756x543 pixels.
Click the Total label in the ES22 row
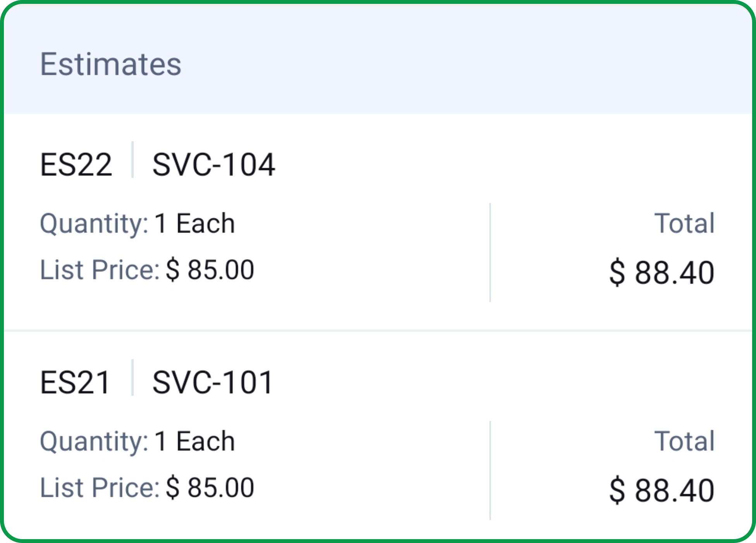click(684, 223)
